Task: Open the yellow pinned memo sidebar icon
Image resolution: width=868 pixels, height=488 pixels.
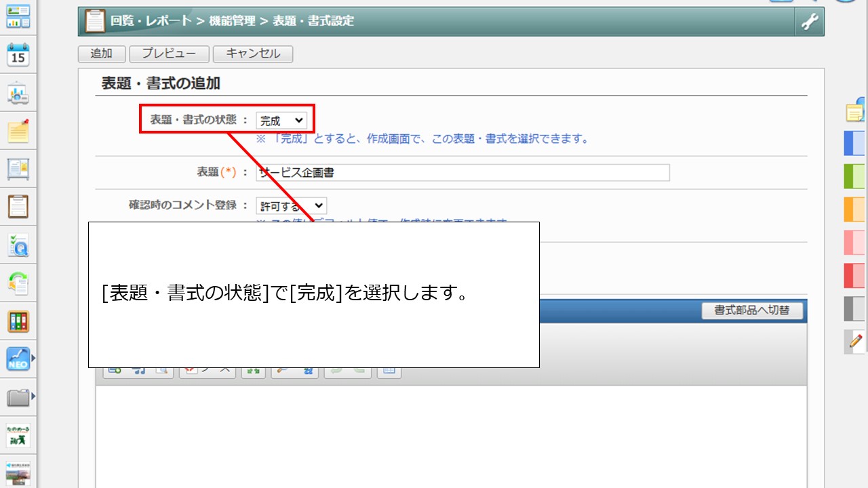Action: (18, 131)
